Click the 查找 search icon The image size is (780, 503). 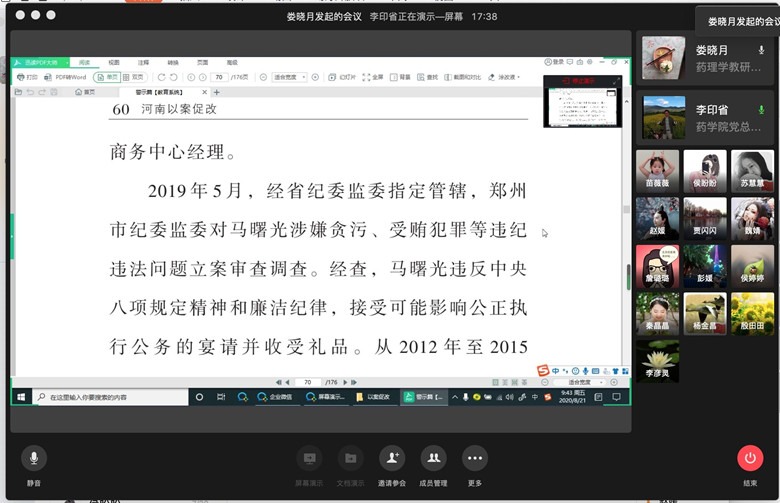pos(429,77)
